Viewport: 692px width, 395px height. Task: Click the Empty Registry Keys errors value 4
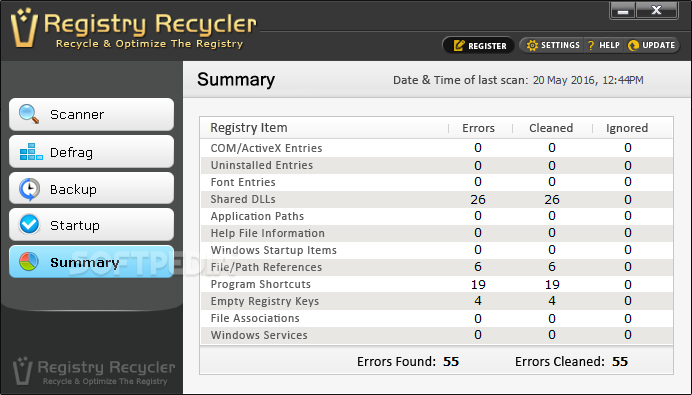point(478,301)
